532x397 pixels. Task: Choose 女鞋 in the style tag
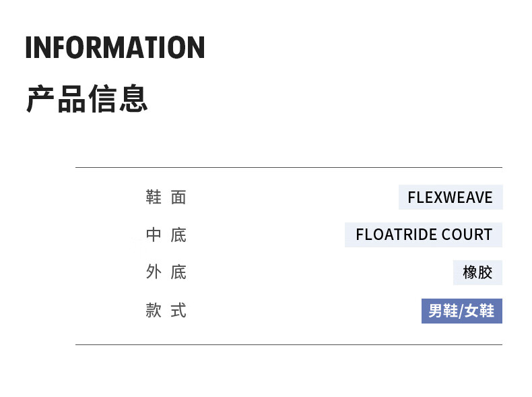click(479, 311)
